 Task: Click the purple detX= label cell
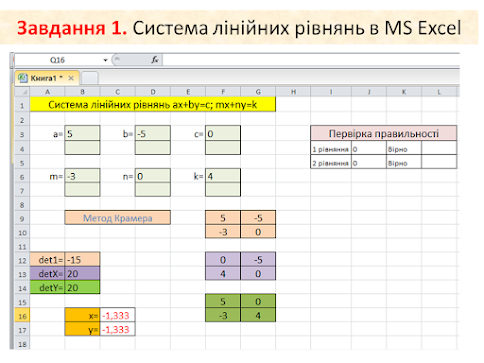(47, 274)
